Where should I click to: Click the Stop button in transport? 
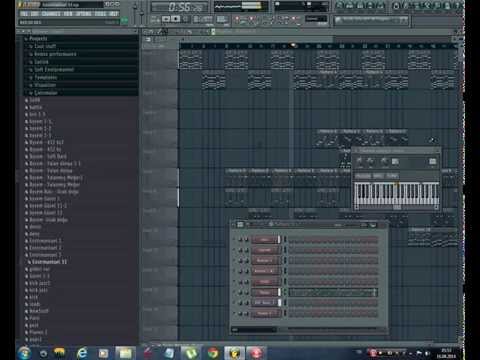pos(176,19)
